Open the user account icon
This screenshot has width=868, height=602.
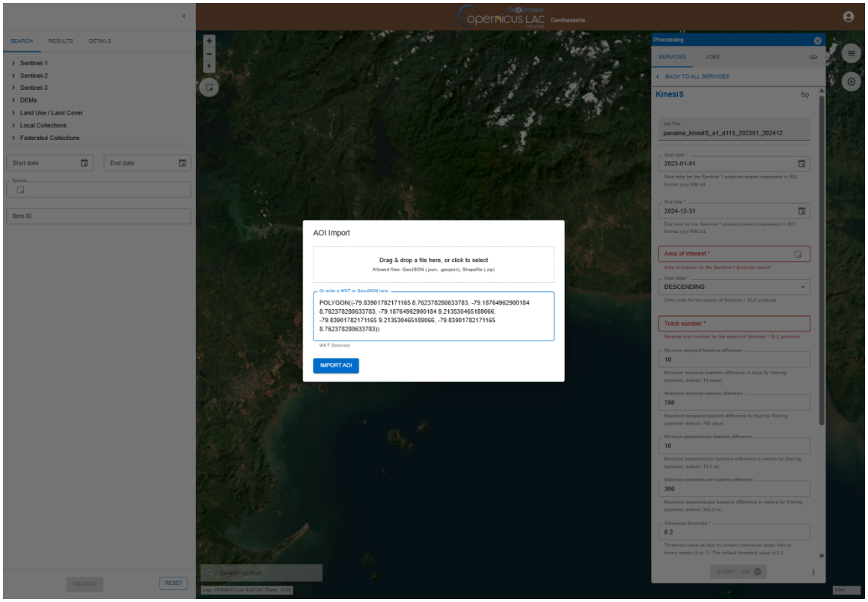point(848,16)
